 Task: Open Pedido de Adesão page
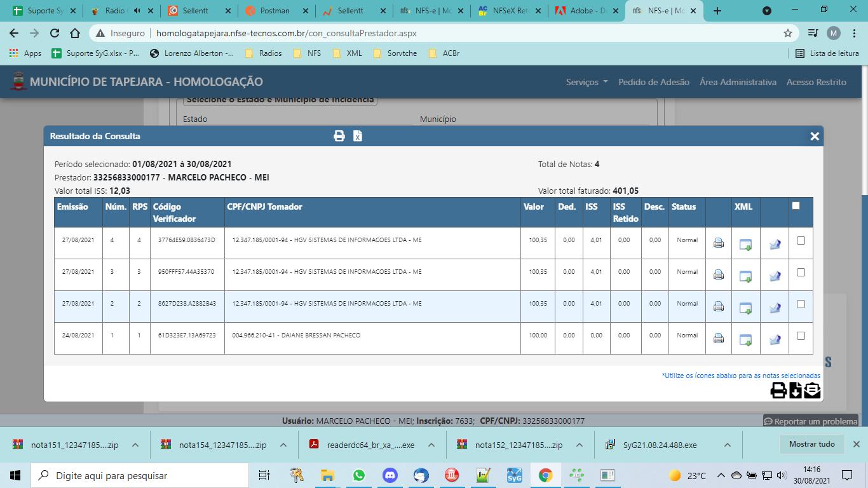654,82
